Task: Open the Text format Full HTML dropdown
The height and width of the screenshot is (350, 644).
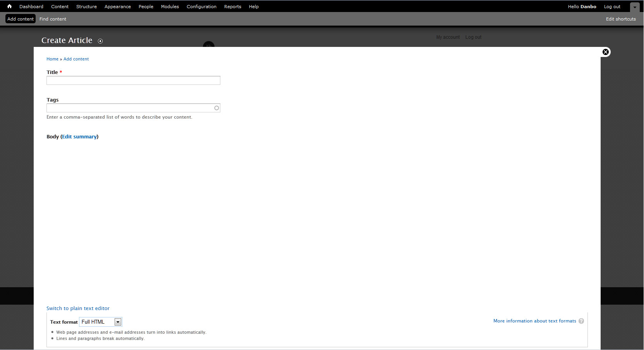Action: click(x=101, y=322)
